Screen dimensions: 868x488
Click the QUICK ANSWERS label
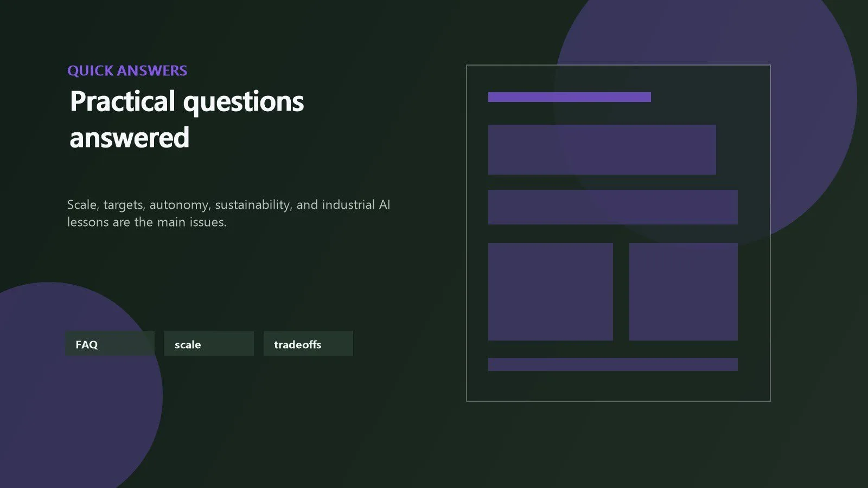click(127, 70)
